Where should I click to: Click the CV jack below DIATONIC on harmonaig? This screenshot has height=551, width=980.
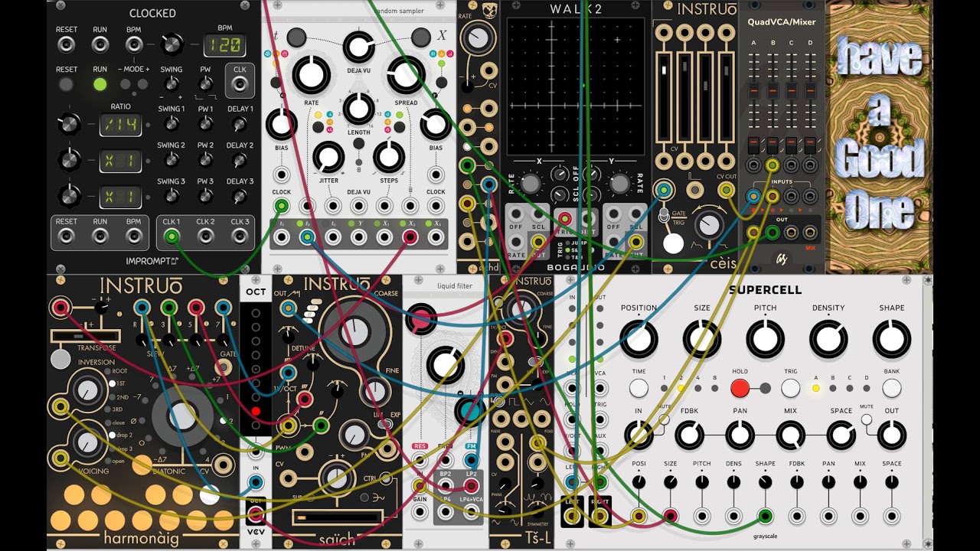click(223, 465)
